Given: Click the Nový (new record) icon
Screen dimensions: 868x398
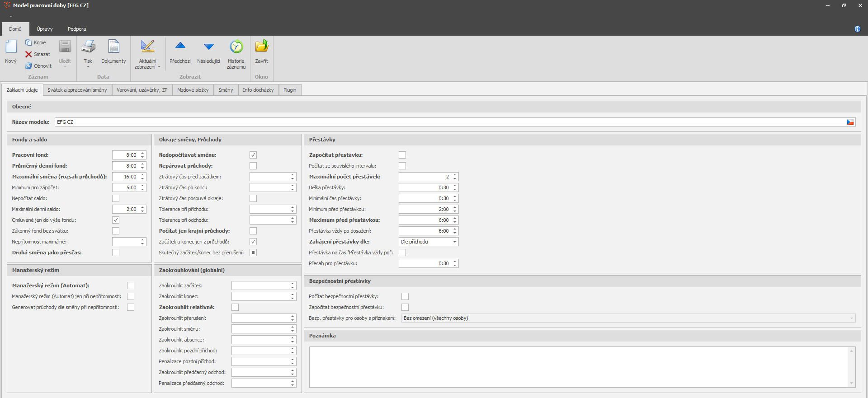Looking at the screenshot, I should point(11,47).
